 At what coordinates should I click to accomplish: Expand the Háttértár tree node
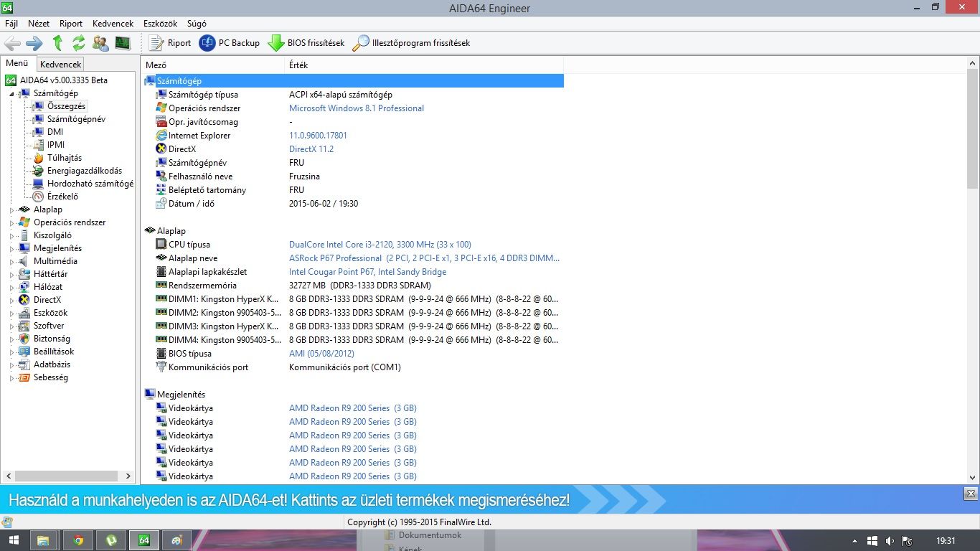tap(11, 275)
